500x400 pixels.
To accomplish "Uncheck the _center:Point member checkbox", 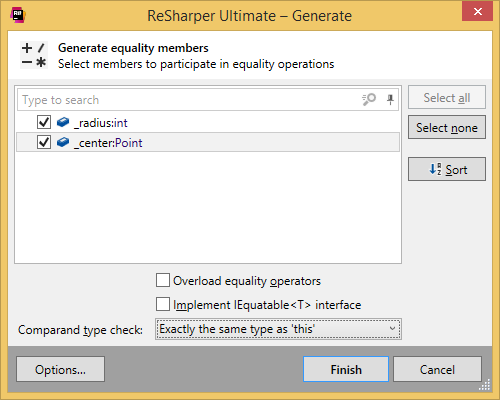I will [x=44, y=142].
